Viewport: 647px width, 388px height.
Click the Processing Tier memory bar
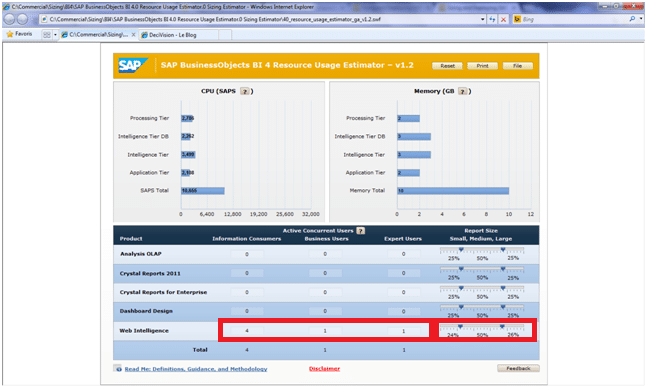tap(409, 118)
